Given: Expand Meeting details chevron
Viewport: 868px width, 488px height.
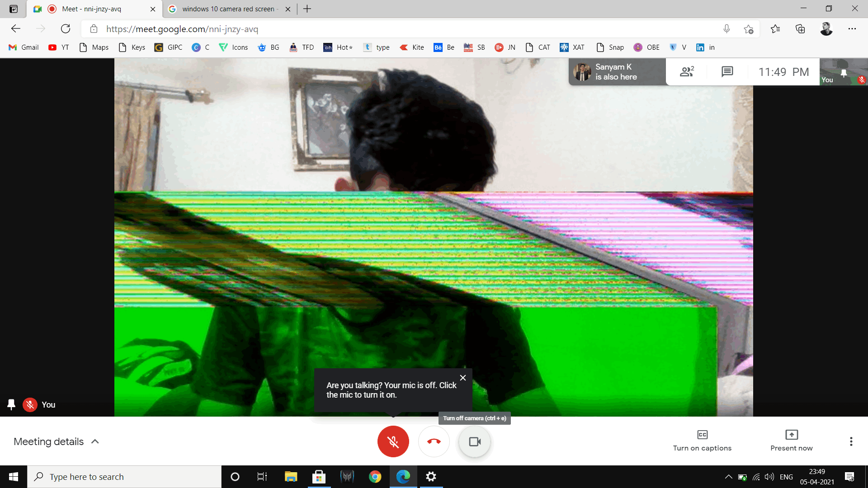Looking at the screenshot, I should click(x=95, y=441).
